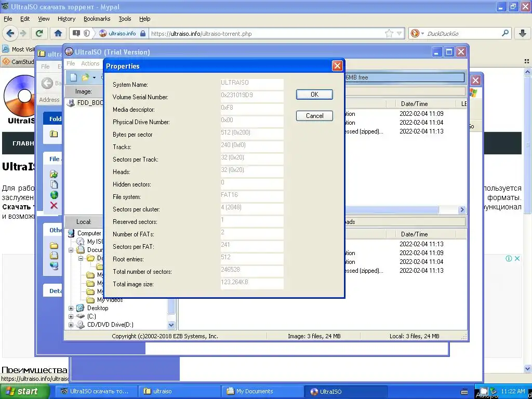532x399 pixels.
Task: Sort local list by Date/Time column
Action: 414,234
